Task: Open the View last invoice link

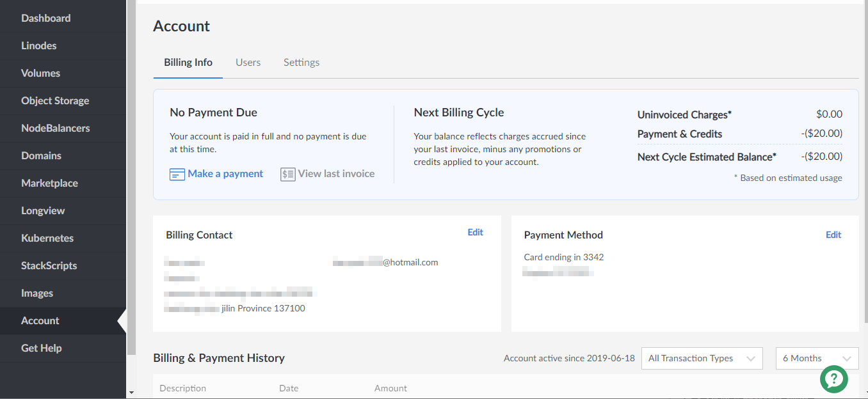Action: [x=336, y=174]
